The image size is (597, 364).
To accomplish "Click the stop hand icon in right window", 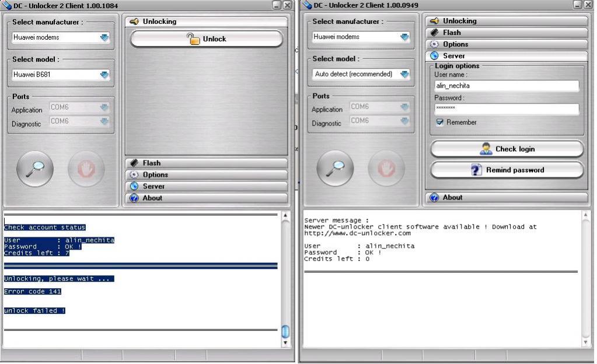I will pyautogui.click(x=386, y=169).
